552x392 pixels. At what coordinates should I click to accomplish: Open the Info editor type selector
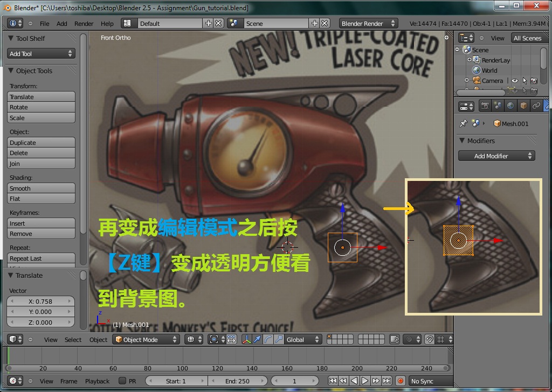(x=15, y=23)
